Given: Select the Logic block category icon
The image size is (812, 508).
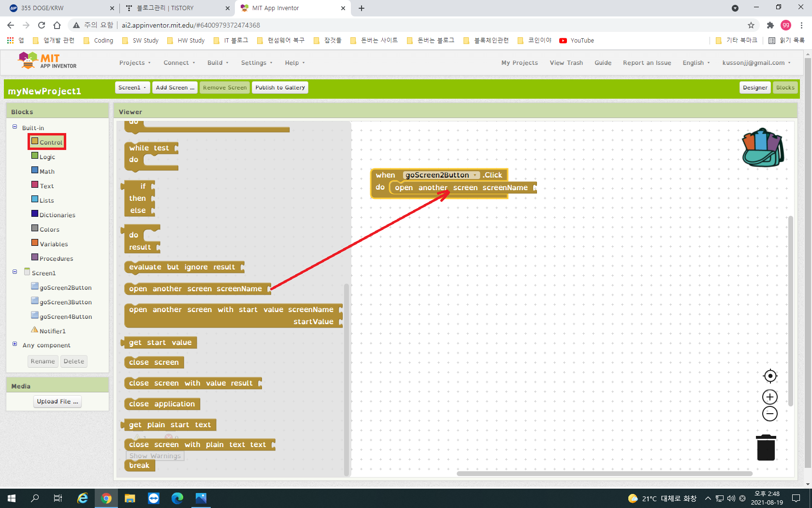Looking at the screenshot, I should [x=35, y=156].
